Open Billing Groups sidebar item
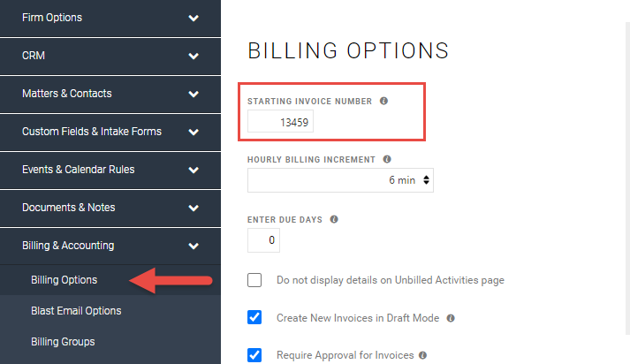Viewport: 630px width, 364px height. pyautogui.click(x=63, y=342)
